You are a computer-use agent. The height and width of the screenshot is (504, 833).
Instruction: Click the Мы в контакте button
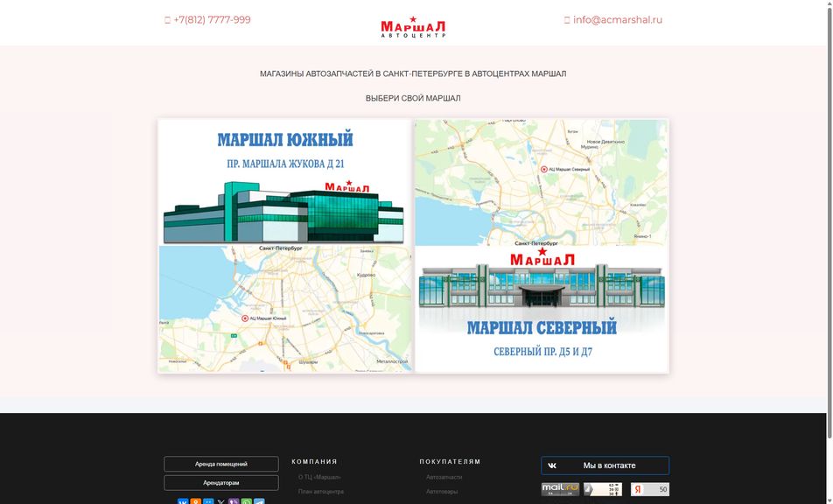[x=605, y=465]
